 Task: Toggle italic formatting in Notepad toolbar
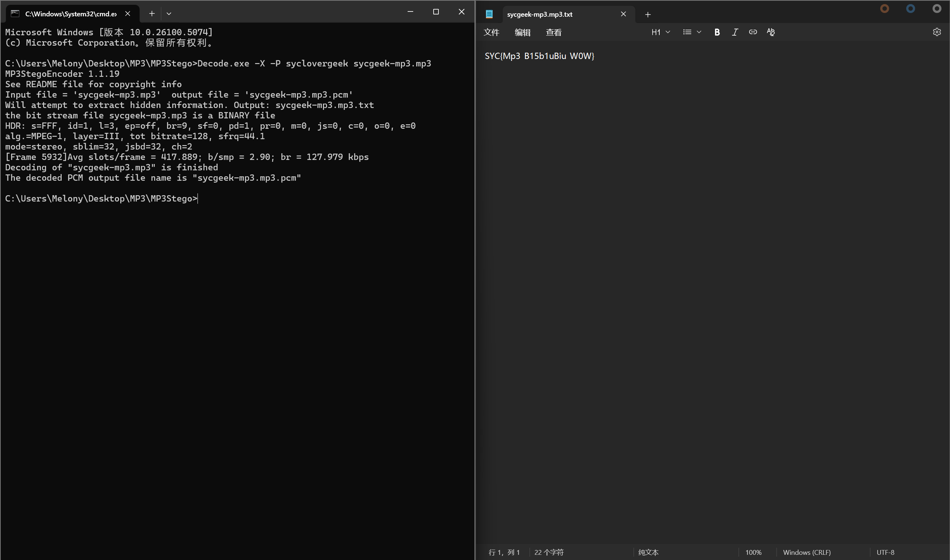tap(734, 32)
